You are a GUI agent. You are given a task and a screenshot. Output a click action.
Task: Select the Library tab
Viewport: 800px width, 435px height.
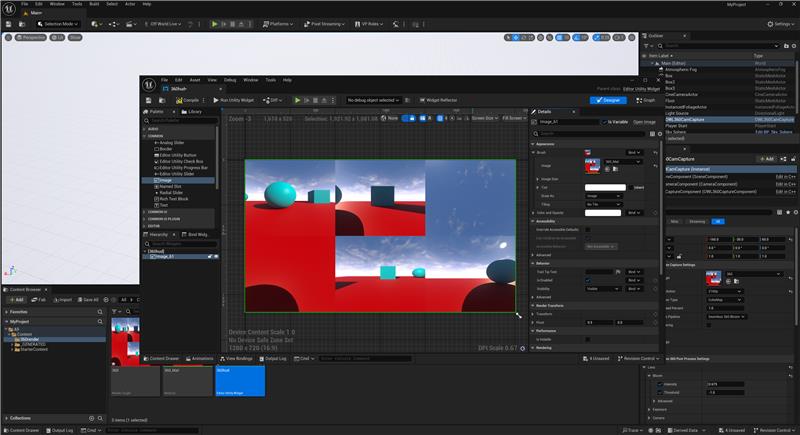[192, 112]
